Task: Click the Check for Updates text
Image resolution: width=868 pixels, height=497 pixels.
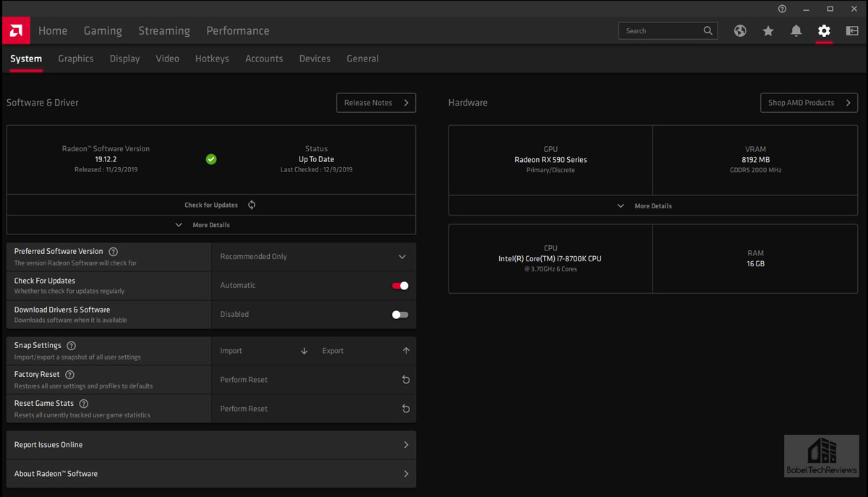Action: click(x=211, y=205)
